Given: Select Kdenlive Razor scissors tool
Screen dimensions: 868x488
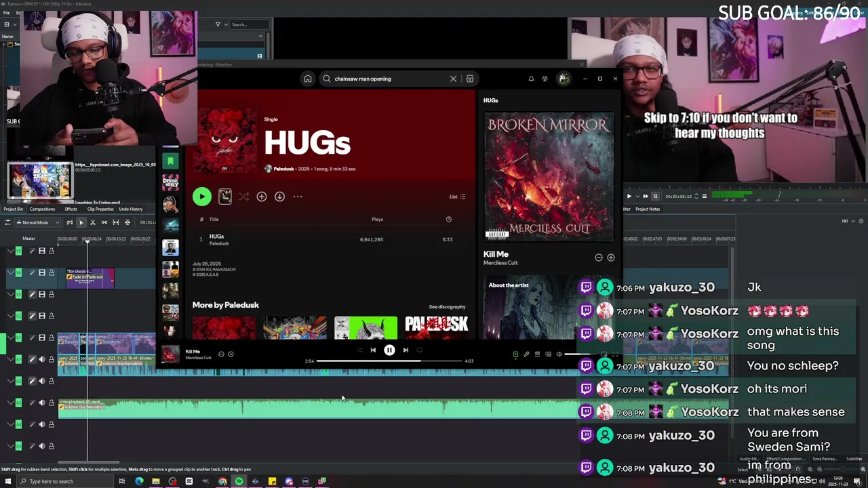Looking at the screenshot, I should pyautogui.click(x=93, y=222).
